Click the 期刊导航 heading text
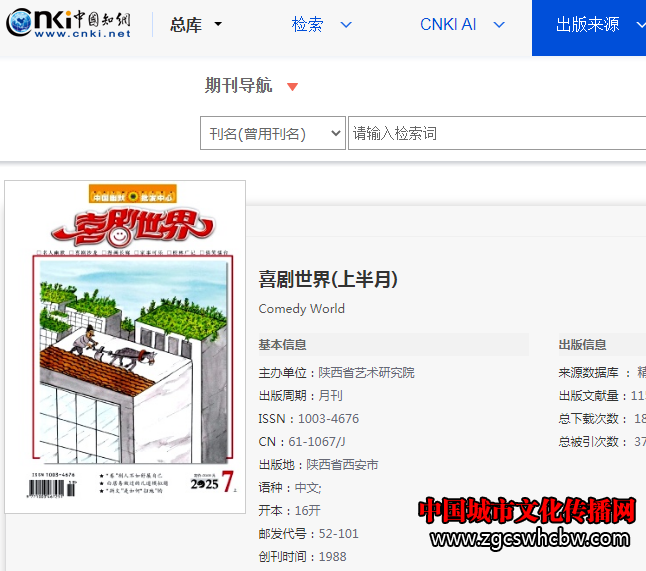Image resolution: width=646 pixels, height=571 pixels. click(x=238, y=86)
